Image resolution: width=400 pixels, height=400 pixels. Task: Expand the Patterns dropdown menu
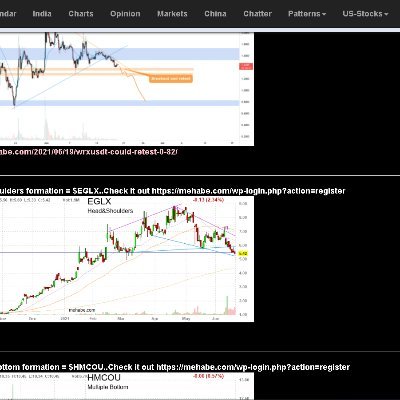click(307, 14)
